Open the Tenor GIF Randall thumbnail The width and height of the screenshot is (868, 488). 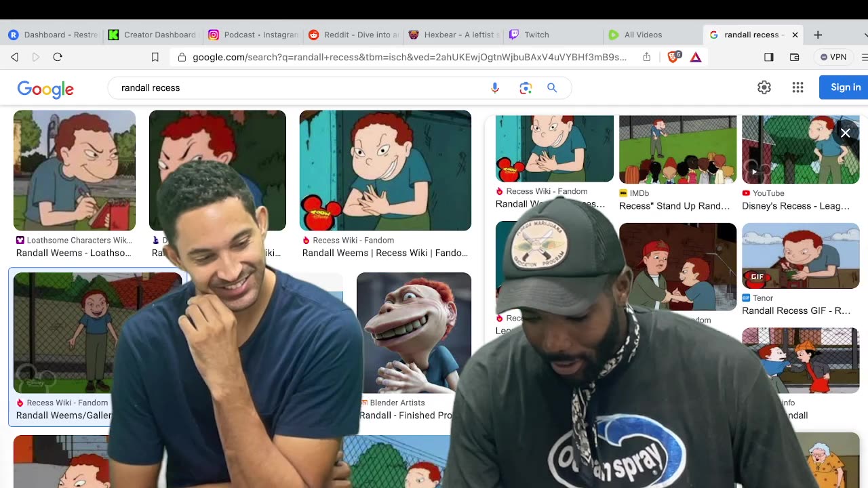[800, 256]
